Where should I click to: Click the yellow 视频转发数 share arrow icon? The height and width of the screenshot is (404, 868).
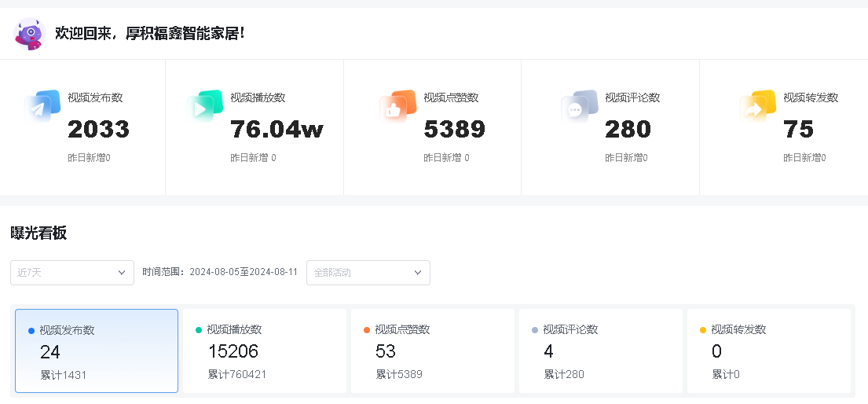758,106
